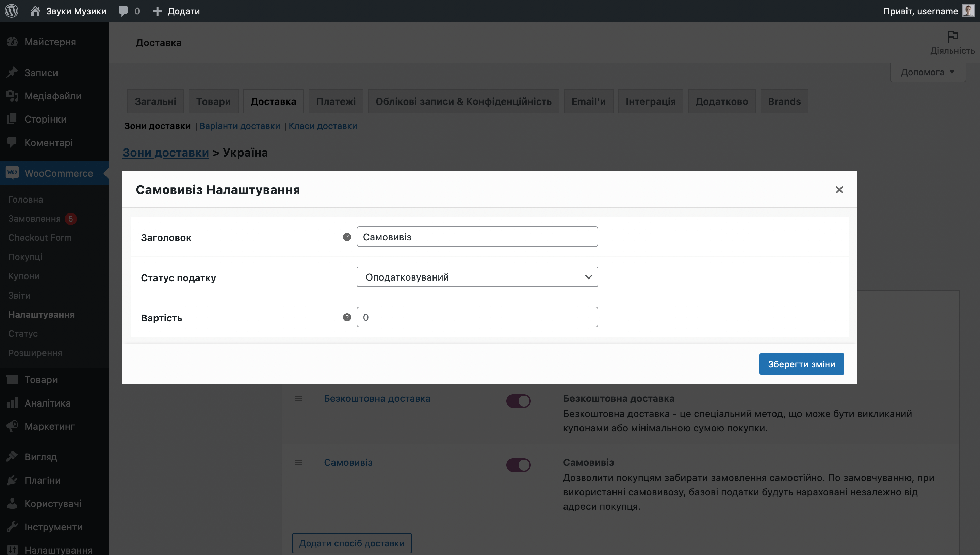Open Покупці submenu item
This screenshot has height=555, width=980.
pyautogui.click(x=25, y=257)
